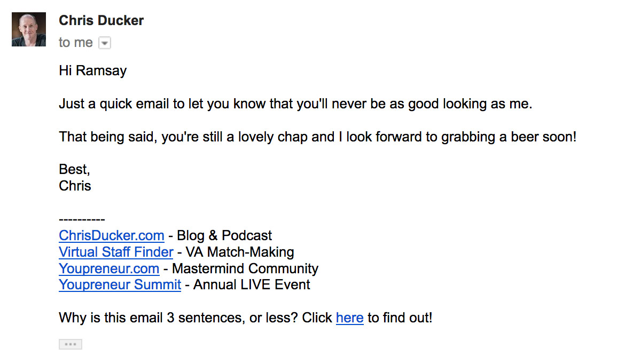The height and width of the screenshot is (364, 641).
Task: Click "here" to learn about 3-sentence emails
Action: click(x=349, y=318)
